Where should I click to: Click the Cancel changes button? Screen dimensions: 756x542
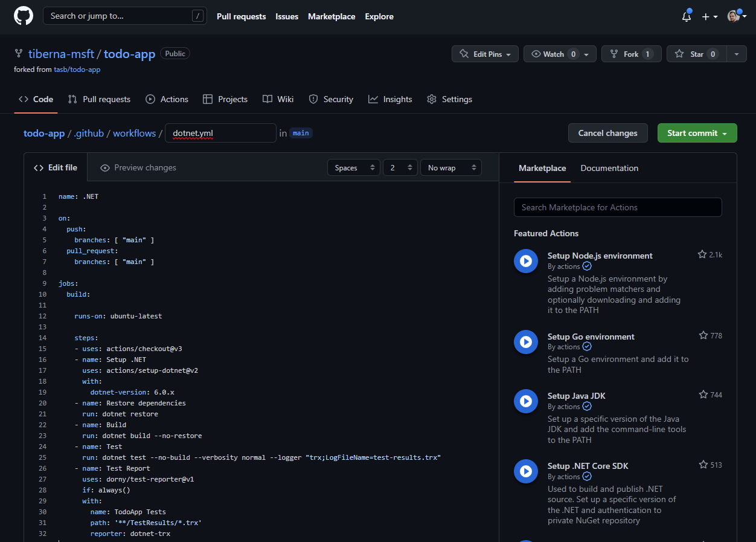click(607, 132)
